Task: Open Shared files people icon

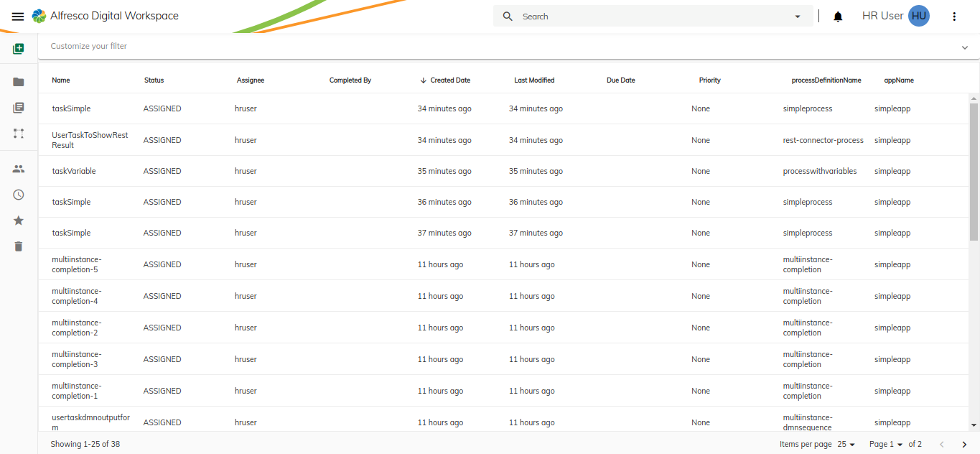Action: click(x=19, y=169)
